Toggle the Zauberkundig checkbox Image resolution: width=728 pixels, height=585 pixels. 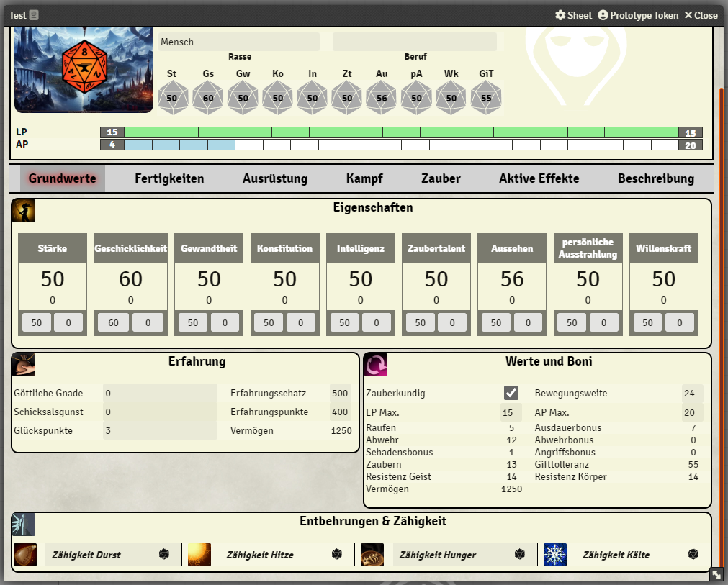511,393
